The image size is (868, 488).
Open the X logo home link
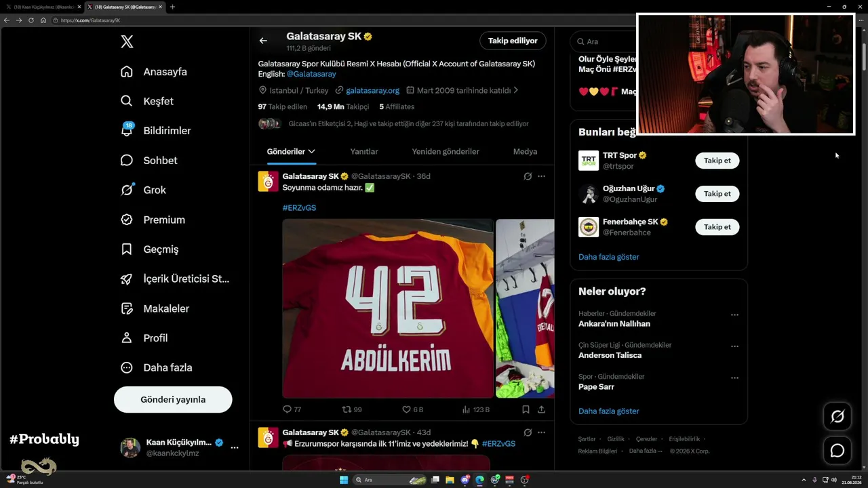coord(127,42)
